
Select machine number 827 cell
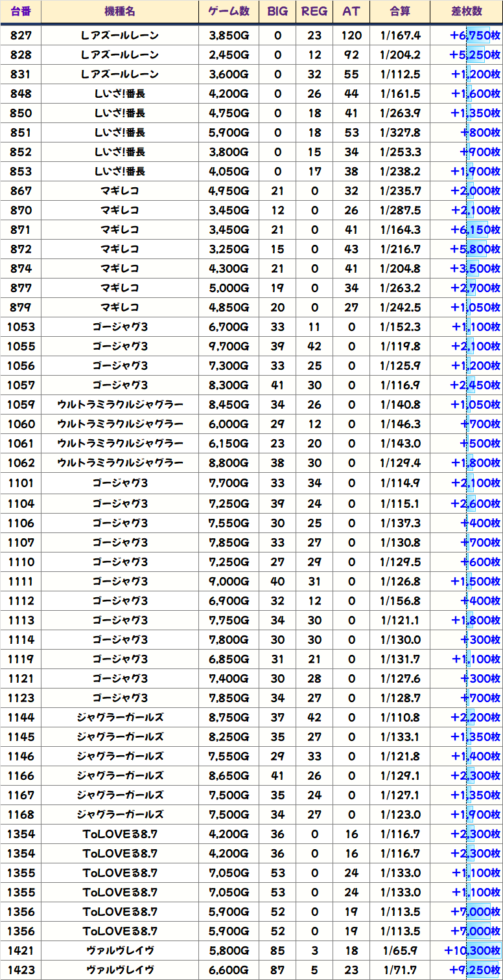click(21, 36)
